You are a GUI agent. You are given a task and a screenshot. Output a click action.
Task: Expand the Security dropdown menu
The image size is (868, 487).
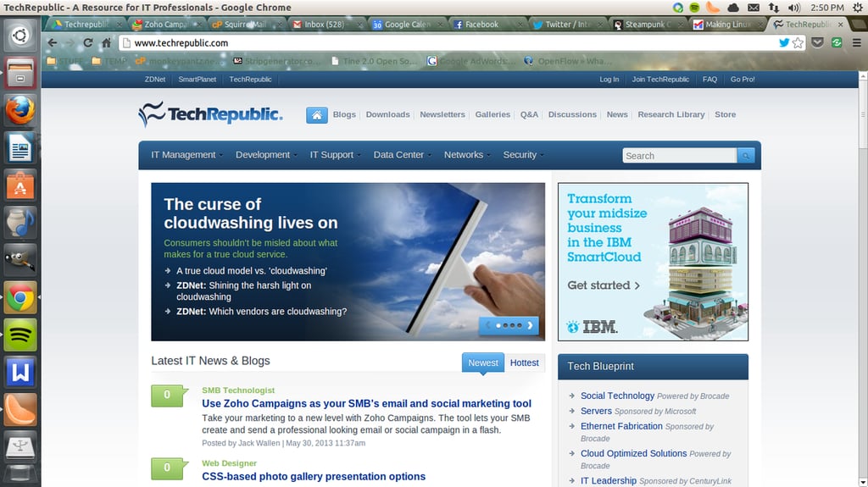tap(523, 155)
